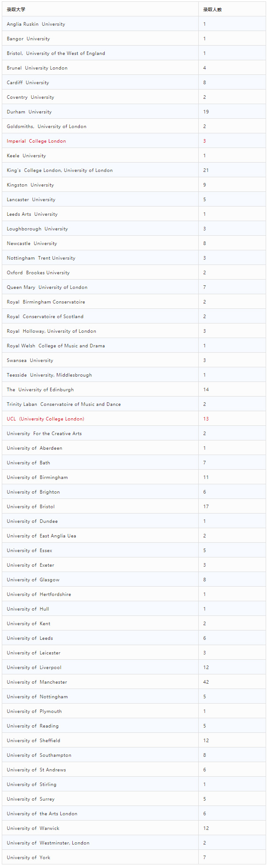Select University of Hertfordshire
The image size is (267, 868).
pyautogui.click(x=39, y=594)
